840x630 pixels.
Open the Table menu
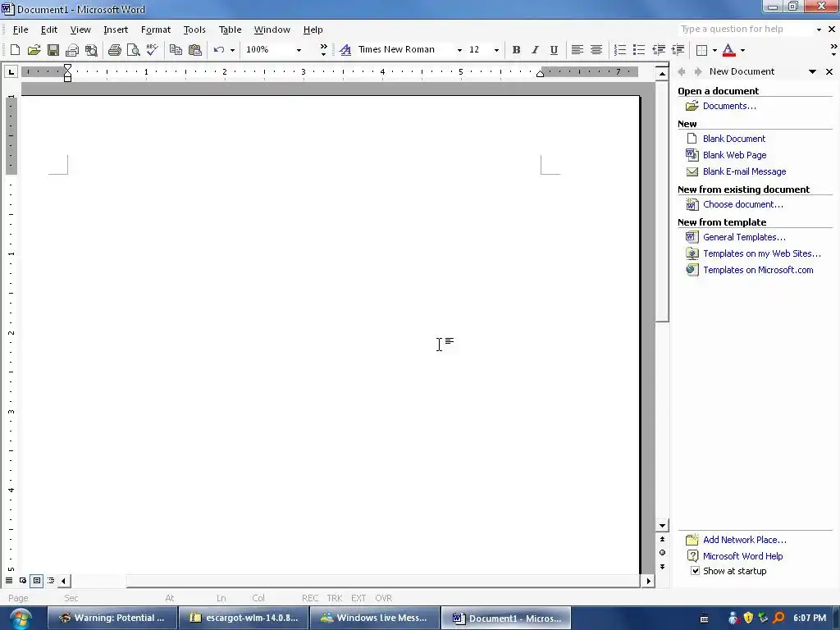(x=230, y=30)
